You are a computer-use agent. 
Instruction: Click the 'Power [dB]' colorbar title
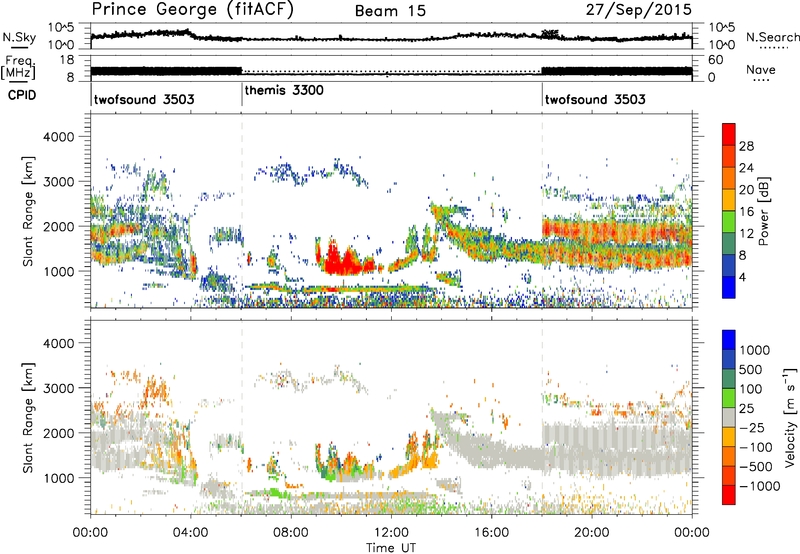(763, 211)
